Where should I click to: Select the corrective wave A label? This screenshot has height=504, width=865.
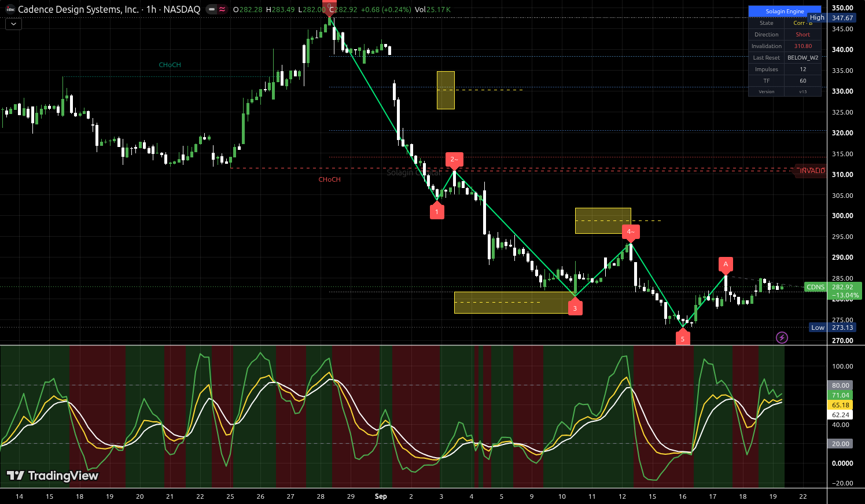[x=726, y=265]
